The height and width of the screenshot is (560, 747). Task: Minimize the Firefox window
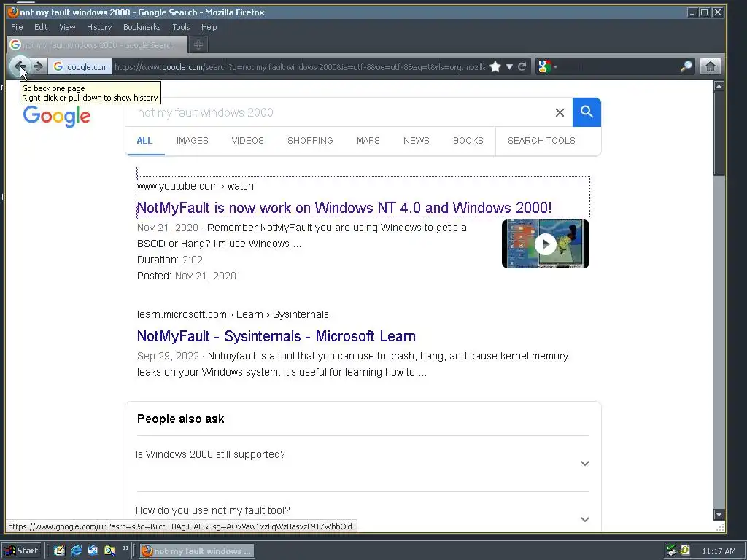692,12
